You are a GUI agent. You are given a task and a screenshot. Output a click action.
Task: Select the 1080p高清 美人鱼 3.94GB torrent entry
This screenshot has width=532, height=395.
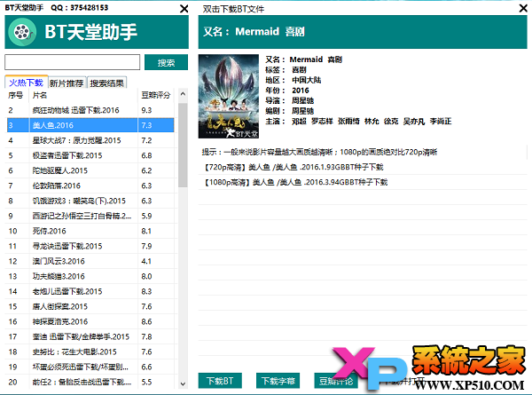363,182
